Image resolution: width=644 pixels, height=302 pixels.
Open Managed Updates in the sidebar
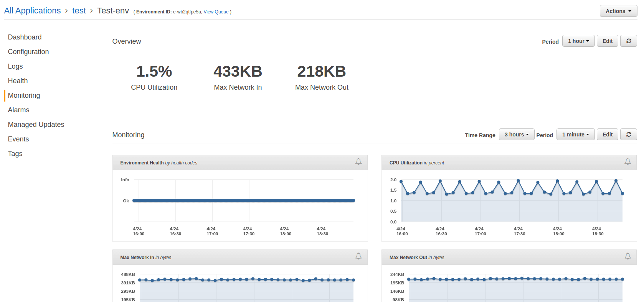point(36,125)
